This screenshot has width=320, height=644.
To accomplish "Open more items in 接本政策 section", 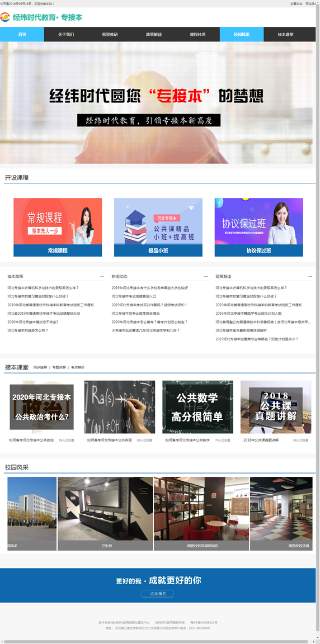I will [102, 276].
